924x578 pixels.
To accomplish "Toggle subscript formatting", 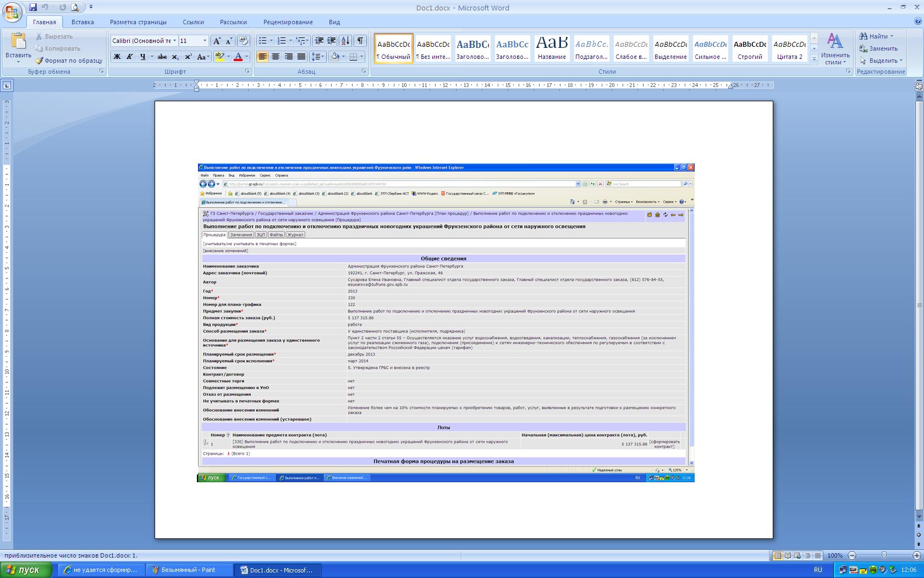I will [x=175, y=57].
